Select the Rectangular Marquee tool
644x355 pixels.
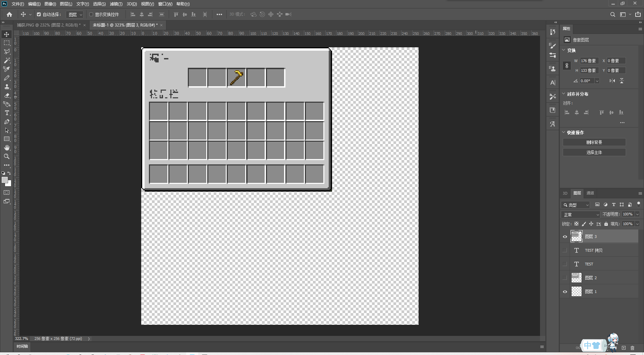[7, 43]
